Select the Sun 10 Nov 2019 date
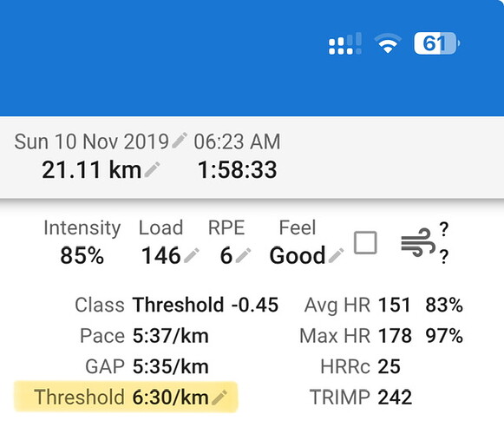 [91, 141]
